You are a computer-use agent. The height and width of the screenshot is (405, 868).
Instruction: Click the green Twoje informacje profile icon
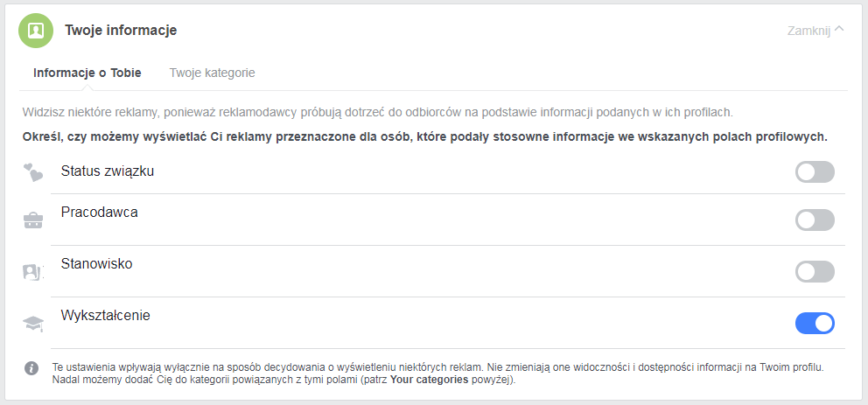[x=36, y=31]
